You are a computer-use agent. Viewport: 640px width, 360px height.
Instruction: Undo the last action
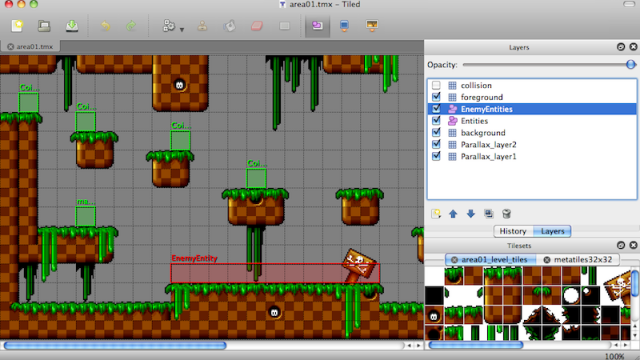click(105, 26)
